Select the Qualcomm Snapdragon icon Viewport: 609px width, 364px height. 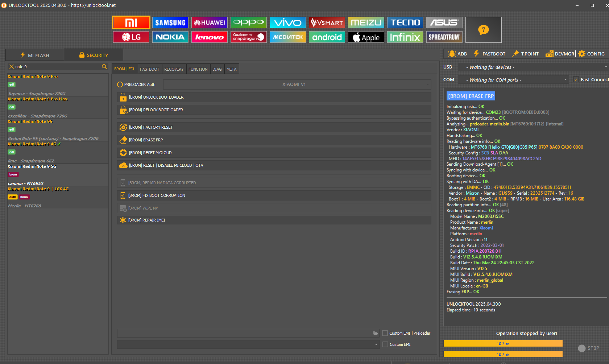249,37
